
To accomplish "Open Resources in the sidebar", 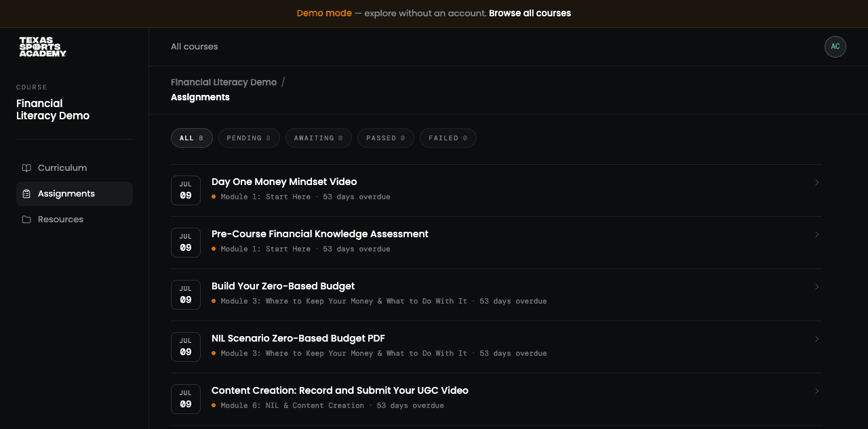I will pos(75,220).
